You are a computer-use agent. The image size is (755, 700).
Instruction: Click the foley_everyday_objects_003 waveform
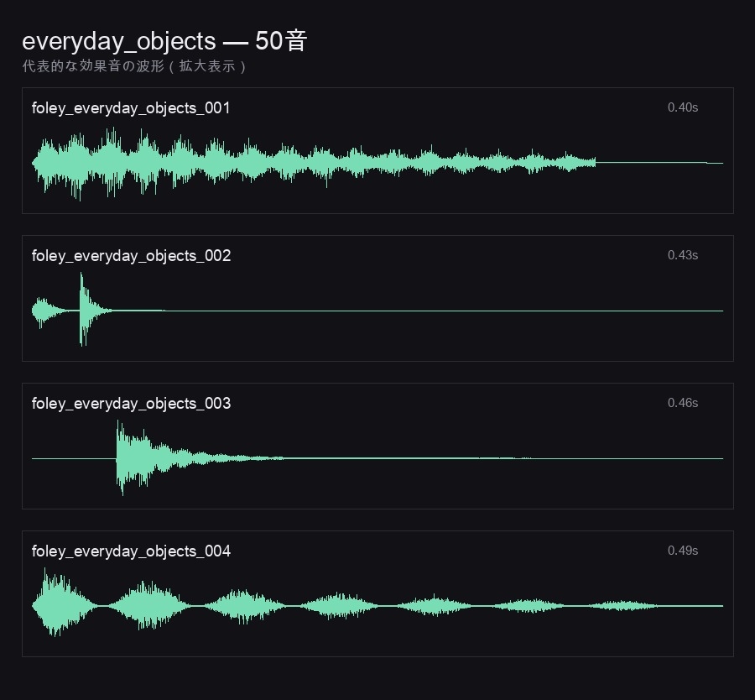(377, 458)
